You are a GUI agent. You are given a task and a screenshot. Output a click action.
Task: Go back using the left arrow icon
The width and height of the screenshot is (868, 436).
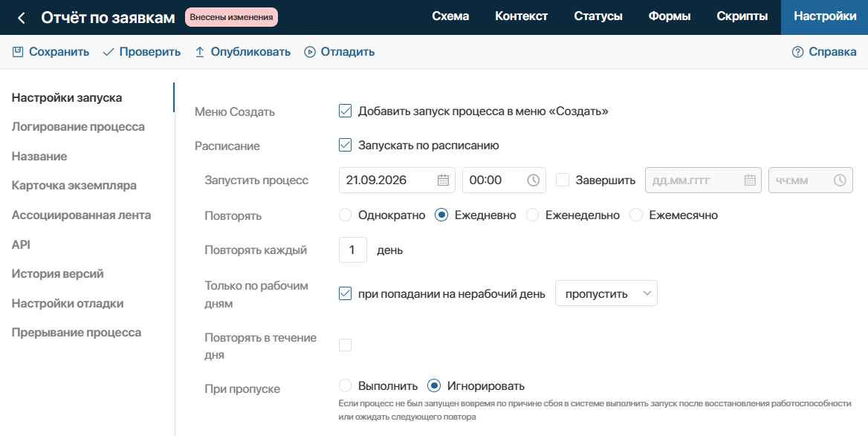(x=21, y=18)
